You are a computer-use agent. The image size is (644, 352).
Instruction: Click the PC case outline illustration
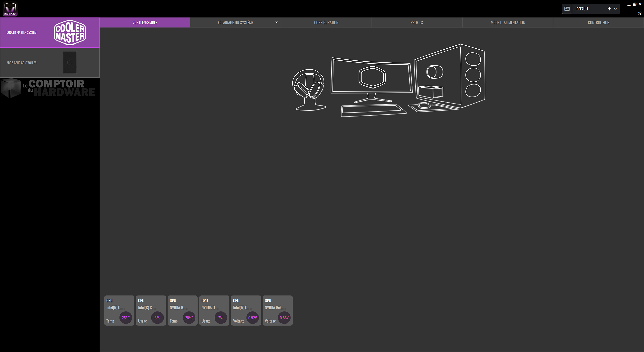450,75
